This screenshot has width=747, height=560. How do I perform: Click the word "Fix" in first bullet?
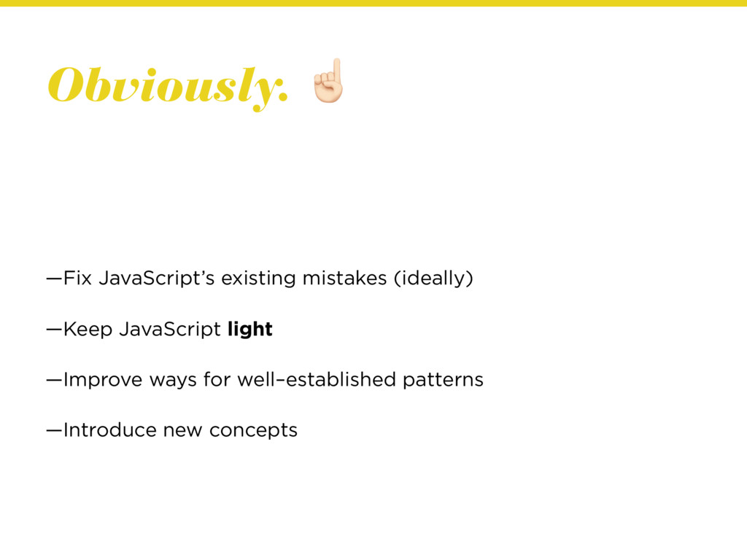(77, 278)
